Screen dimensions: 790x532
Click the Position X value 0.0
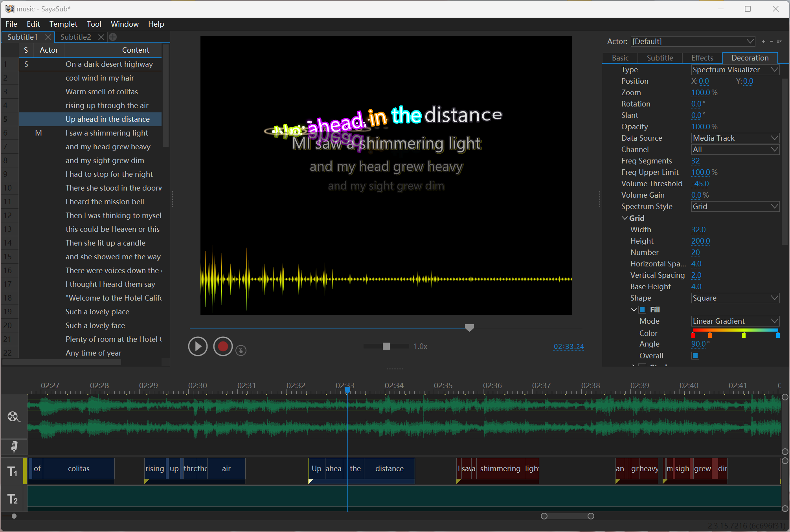(704, 81)
